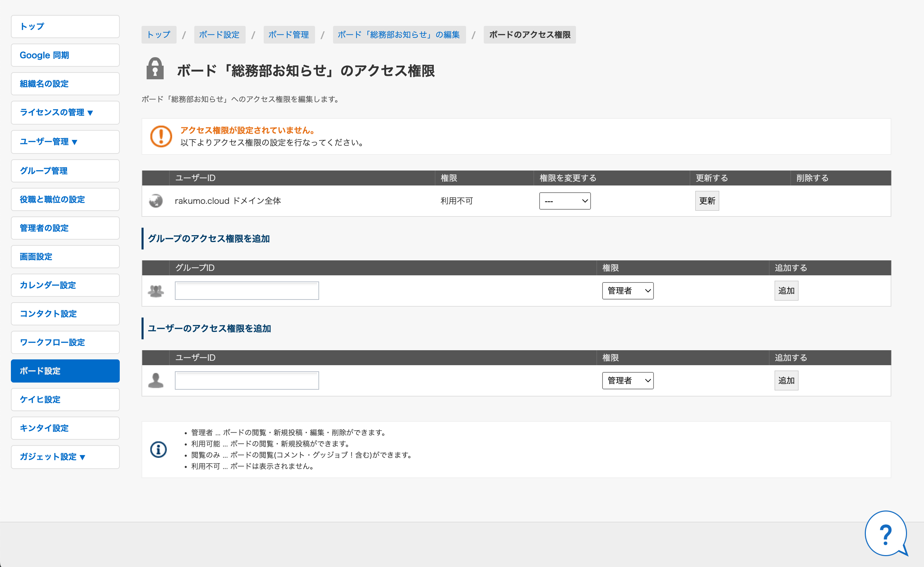The image size is (924, 567).
Task: Open the user permission 管理者 dropdown
Action: coord(628,380)
